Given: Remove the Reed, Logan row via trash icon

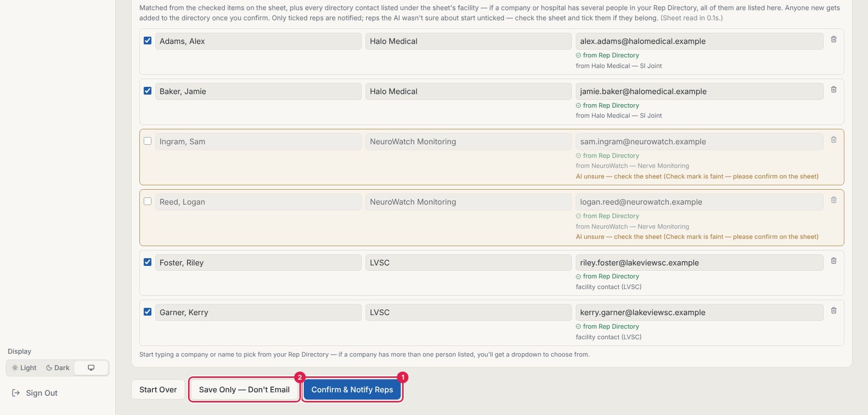Looking at the screenshot, I should tap(834, 200).
